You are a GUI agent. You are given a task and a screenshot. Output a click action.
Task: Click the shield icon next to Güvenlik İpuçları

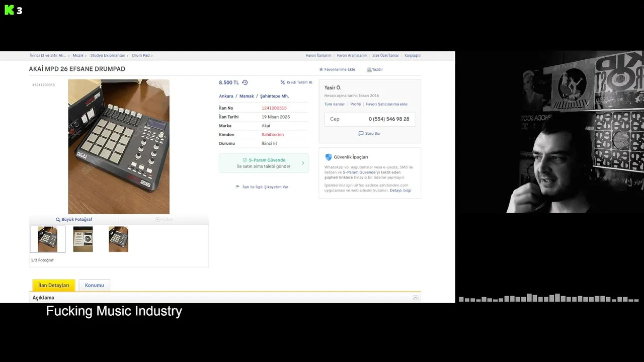pos(329,157)
